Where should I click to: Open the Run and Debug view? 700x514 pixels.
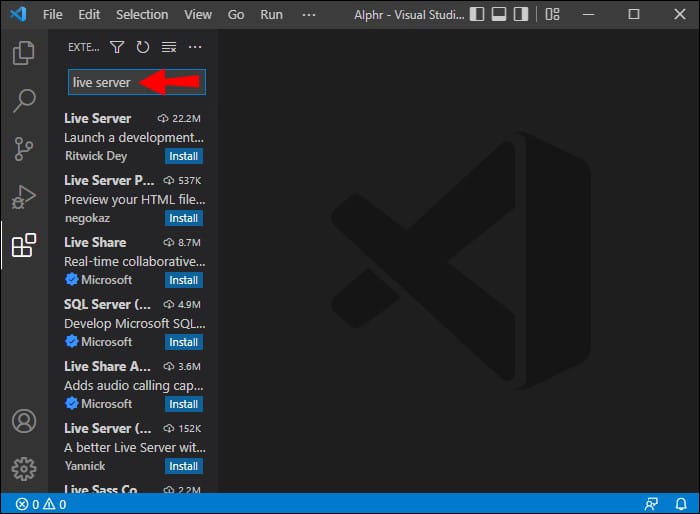click(23, 197)
